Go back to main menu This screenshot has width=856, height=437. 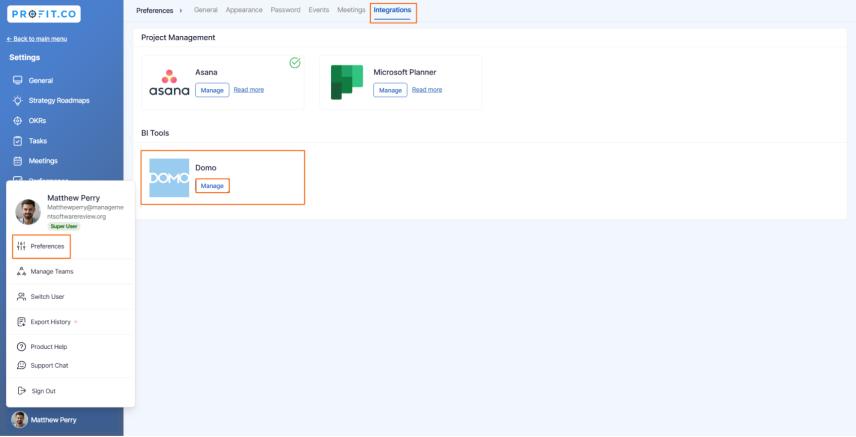37,39
